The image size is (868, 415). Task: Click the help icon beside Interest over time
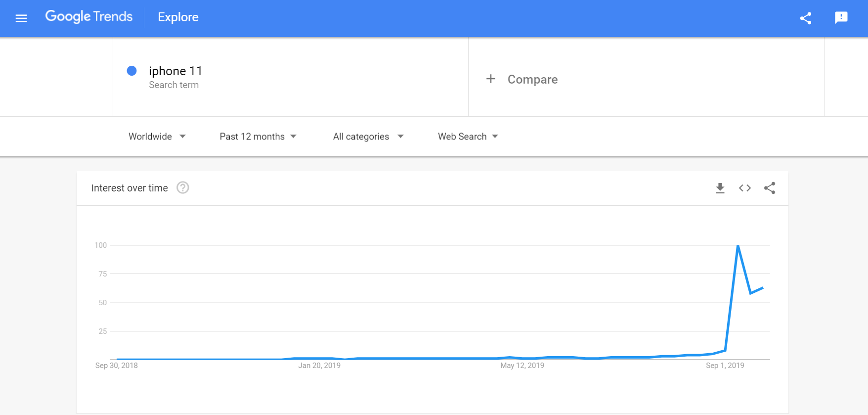coord(183,188)
